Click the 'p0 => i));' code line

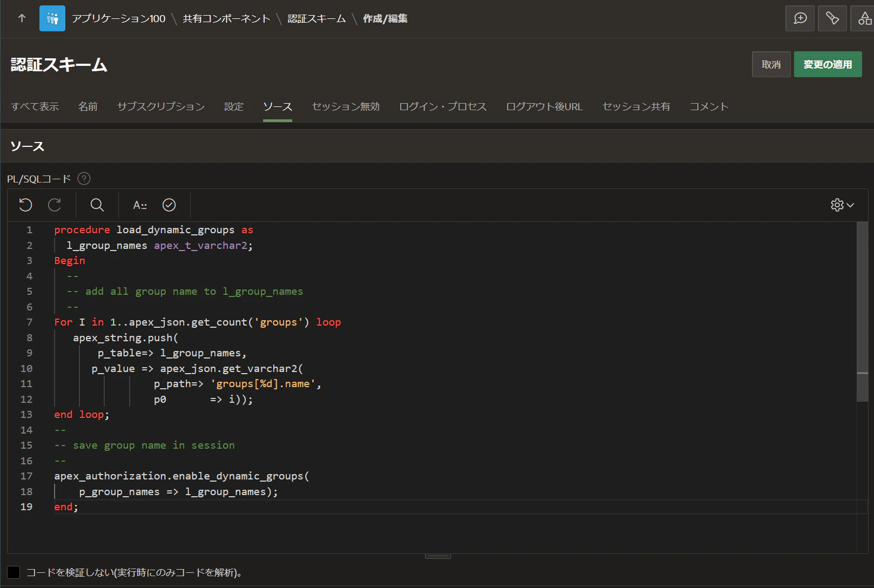click(x=203, y=400)
